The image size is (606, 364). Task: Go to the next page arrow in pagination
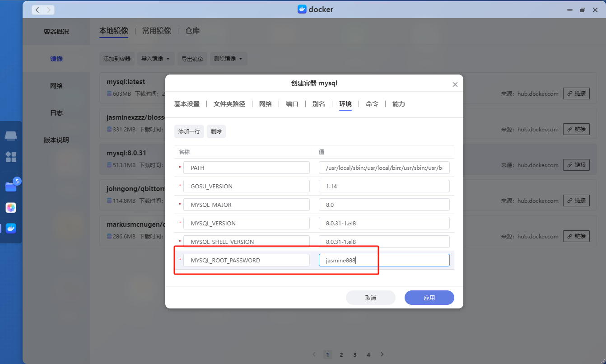pos(382,355)
